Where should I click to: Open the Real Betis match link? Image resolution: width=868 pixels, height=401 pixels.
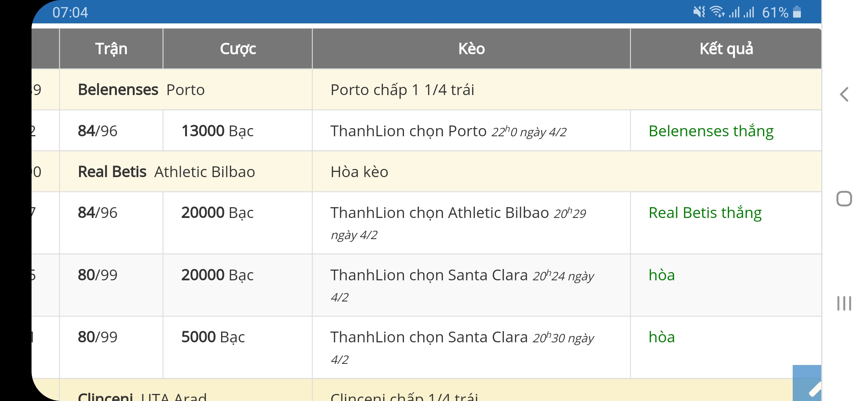112,172
